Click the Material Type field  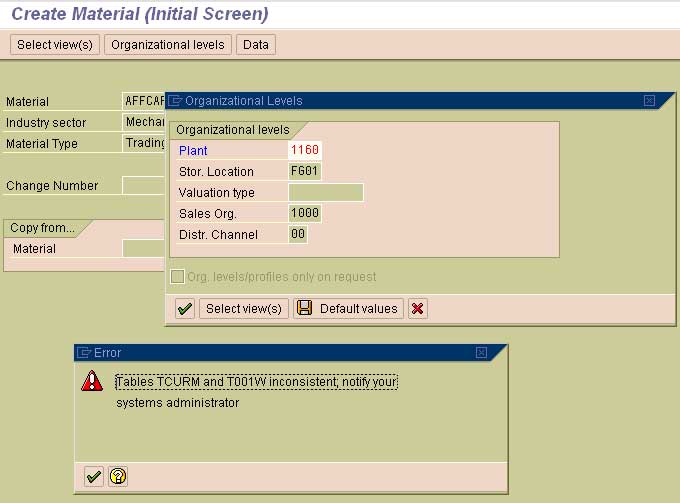[x=144, y=143]
